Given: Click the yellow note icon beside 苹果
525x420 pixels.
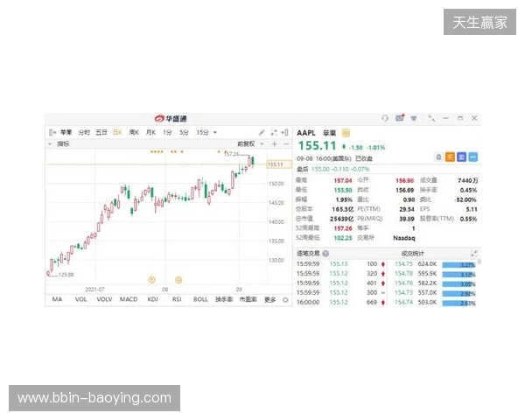Looking at the screenshot, I should 346,133.
